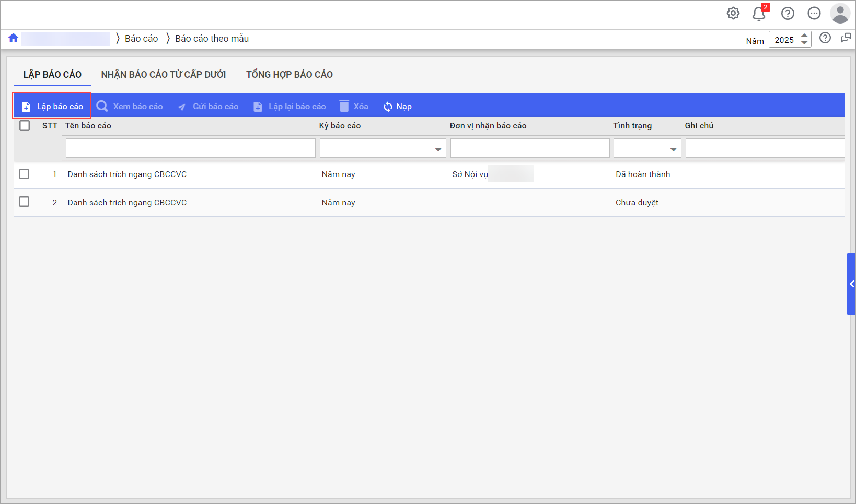Image resolution: width=856 pixels, height=504 pixels.
Task: Check the row 1 report checkbox
Action: pos(24,174)
